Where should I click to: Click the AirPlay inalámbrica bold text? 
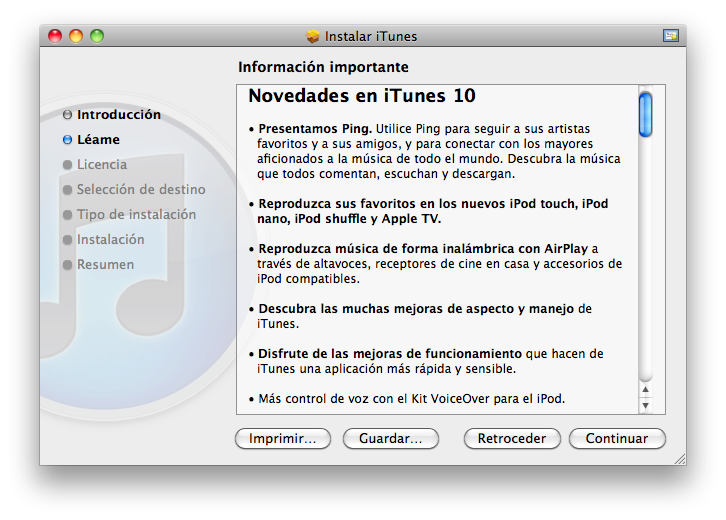tap(423, 249)
